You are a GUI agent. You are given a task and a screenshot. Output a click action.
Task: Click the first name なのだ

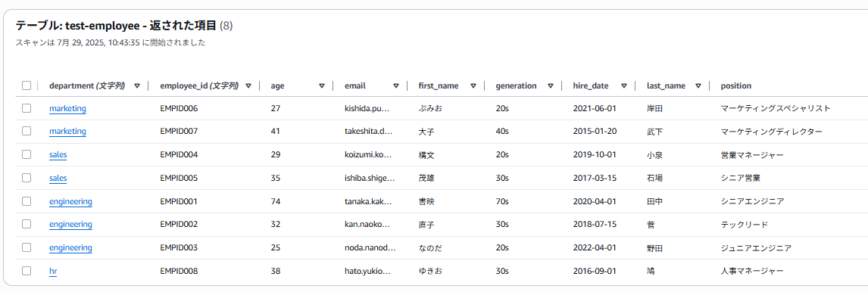[x=430, y=248]
